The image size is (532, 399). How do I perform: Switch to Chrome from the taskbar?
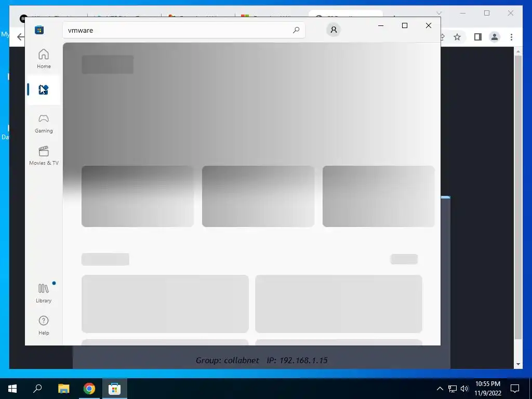click(89, 389)
